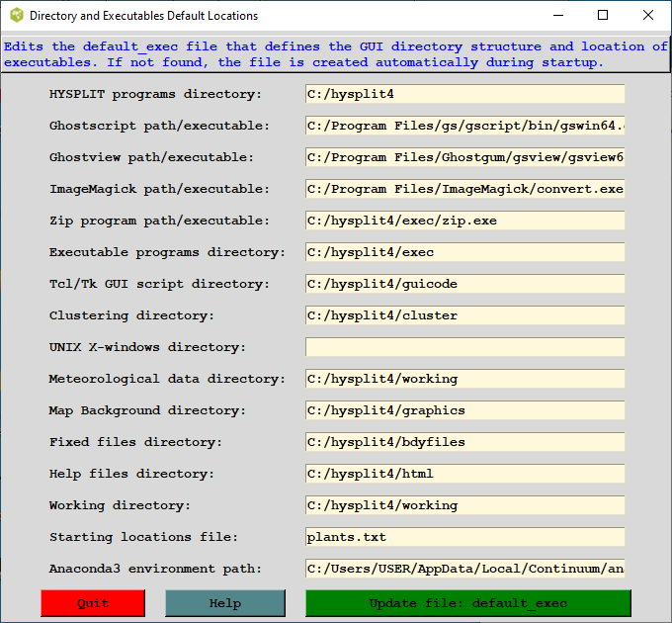Viewport: 672px width, 623px height.
Task: Click the Fixed files directory field
Action: click(464, 442)
